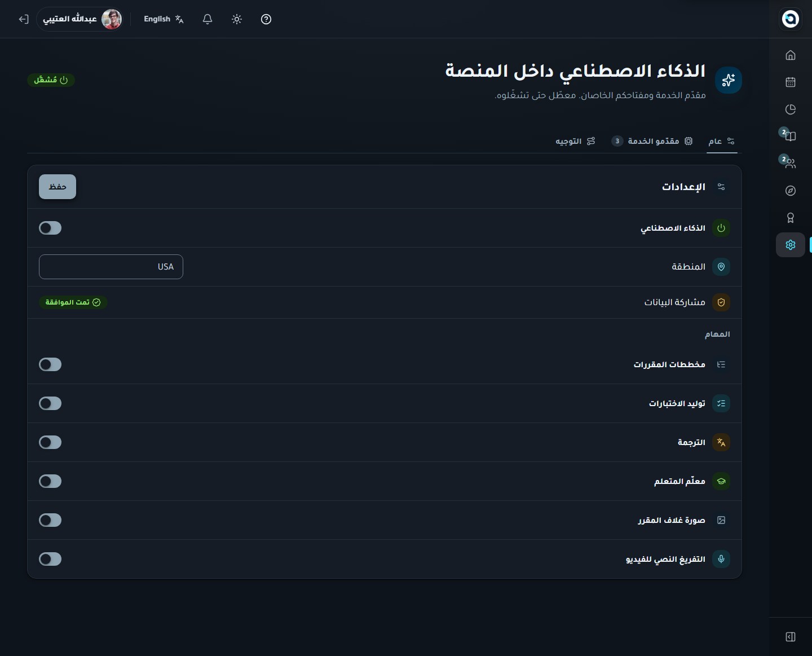Click the outline icon beside مخططات المقررات
Screen dimensions: 812x656
[721, 364]
